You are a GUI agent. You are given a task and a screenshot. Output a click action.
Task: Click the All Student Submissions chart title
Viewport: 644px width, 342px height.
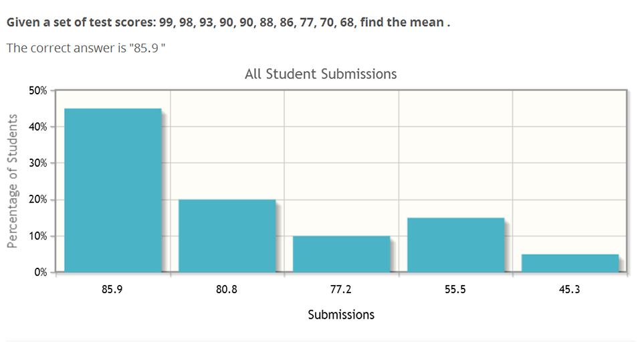point(321,74)
